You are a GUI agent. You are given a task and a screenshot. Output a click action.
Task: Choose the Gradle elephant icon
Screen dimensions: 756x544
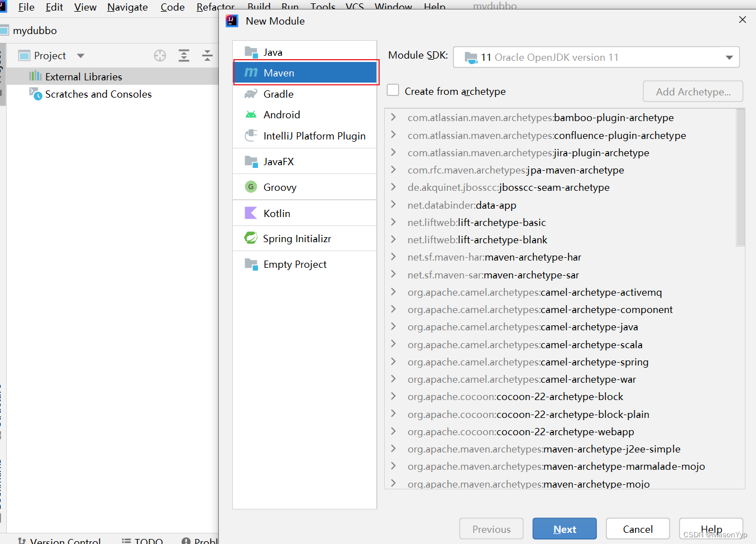tap(251, 94)
